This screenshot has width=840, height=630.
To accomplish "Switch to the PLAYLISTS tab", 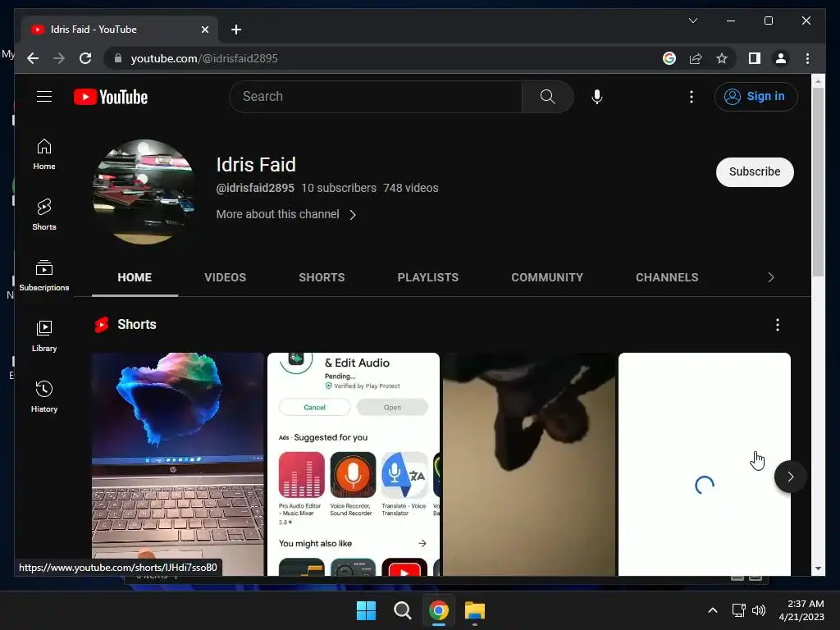I will click(x=427, y=277).
